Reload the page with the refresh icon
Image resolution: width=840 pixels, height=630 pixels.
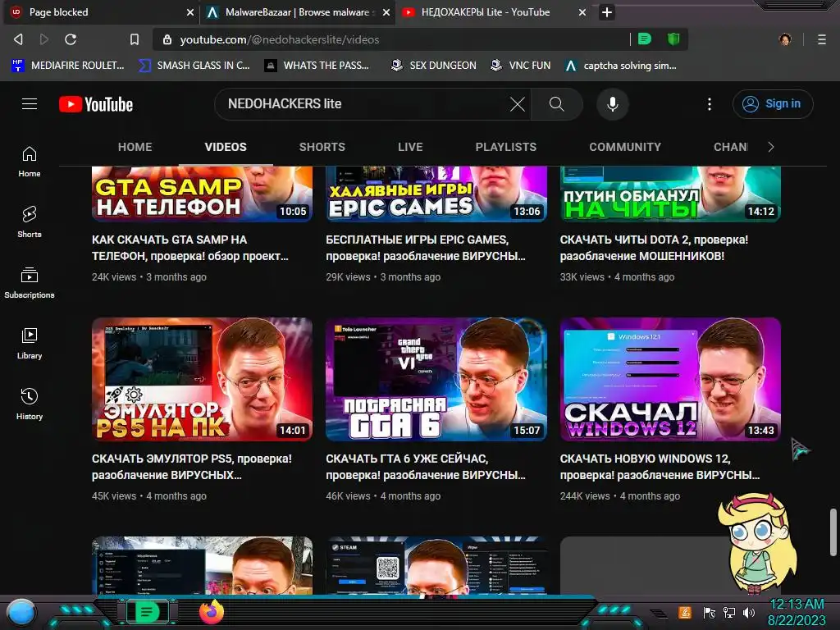[x=71, y=39]
